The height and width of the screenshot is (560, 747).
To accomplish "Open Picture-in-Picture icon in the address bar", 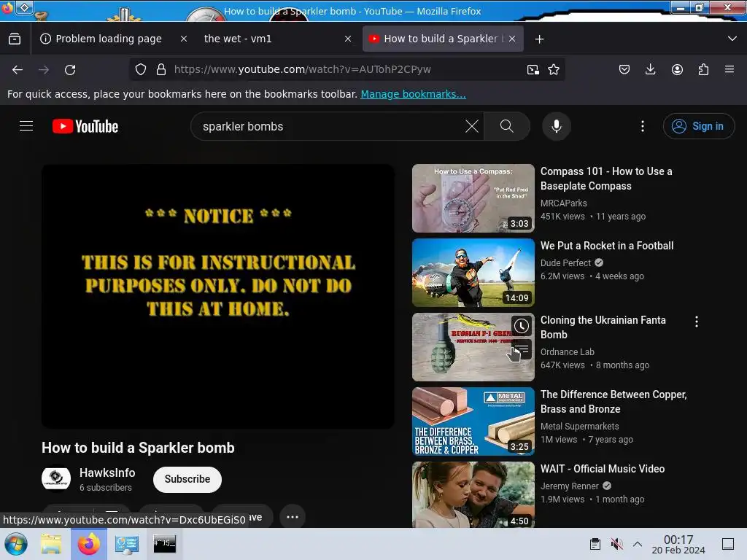I will [533, 69].
